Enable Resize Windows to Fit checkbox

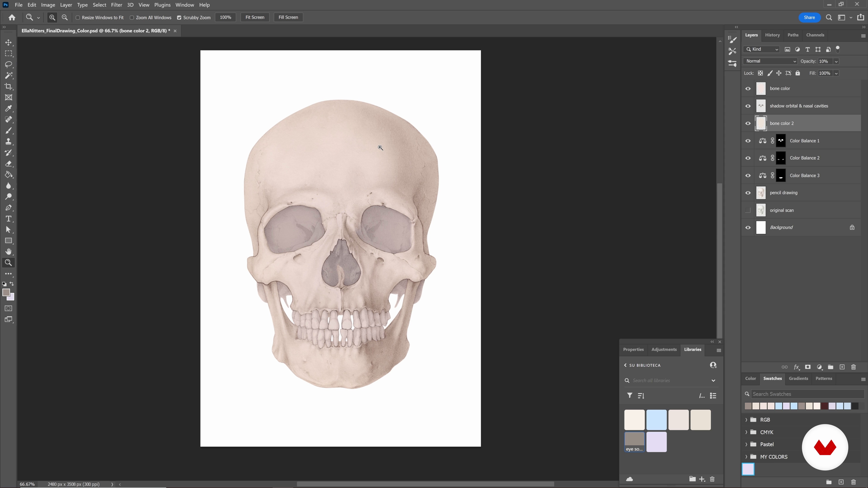click(x=78, y=18)
